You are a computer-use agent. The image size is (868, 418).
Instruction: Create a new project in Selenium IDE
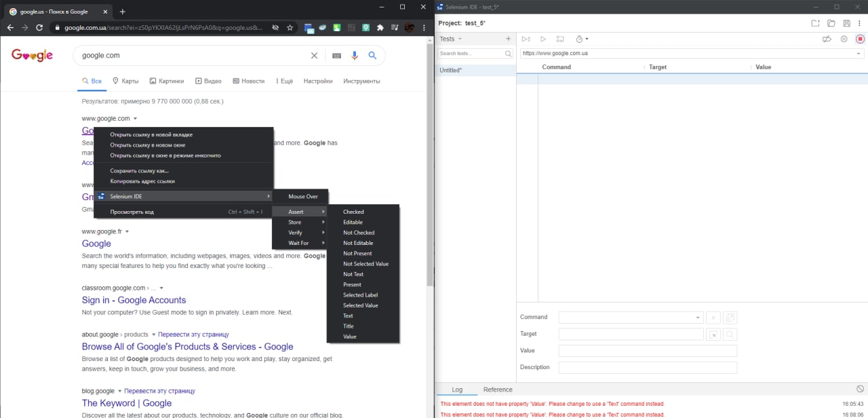[816, 23]
